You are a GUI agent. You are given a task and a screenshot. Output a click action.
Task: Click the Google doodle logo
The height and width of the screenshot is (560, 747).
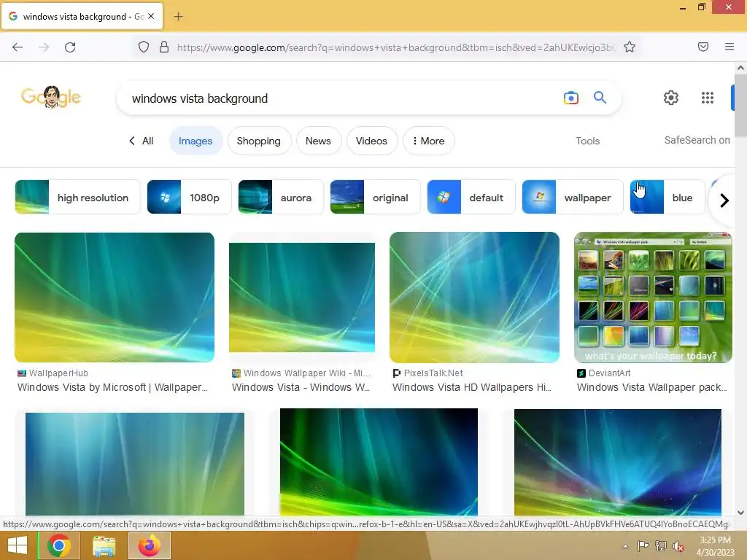tap(51, 97)
